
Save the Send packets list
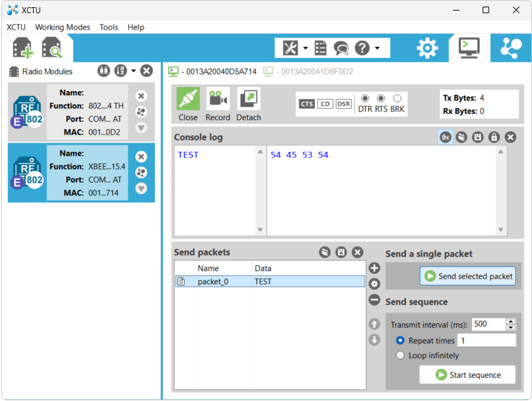pos(341,253)
